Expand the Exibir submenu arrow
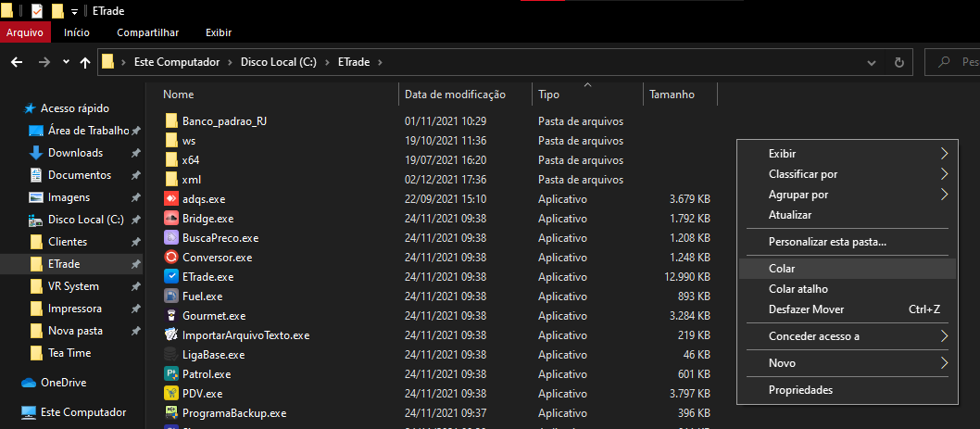 [x=944, y=154]
